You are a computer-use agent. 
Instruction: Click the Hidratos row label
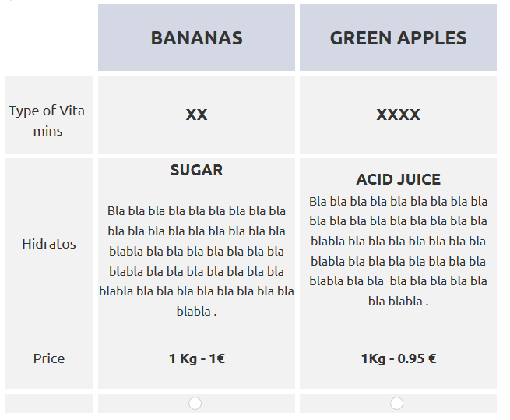[x=49, y=244]
